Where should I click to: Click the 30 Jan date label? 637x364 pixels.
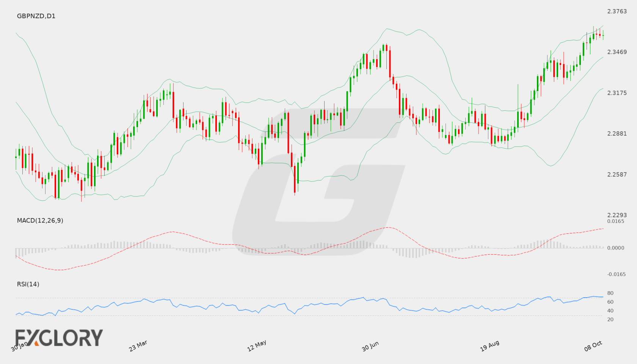pyautogui.click(x=19, y=346)
